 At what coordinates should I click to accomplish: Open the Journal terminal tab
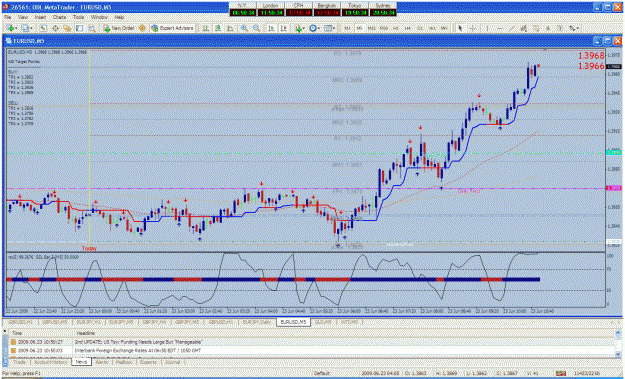pos(172,362)
